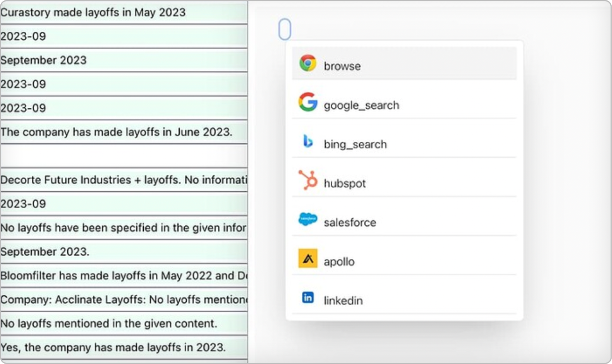Focus the empty text input above the dropdown
The image size is (612, 364).
pyautogui.click(x=285, y=29)
